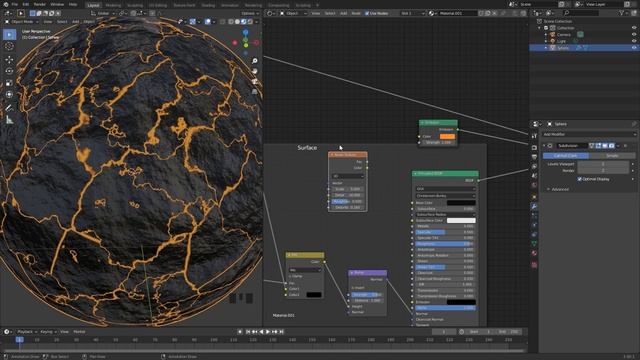Screen dimensions: 640x360
Task: Open the Object Mode dropdown
Action: coord(21,22)
